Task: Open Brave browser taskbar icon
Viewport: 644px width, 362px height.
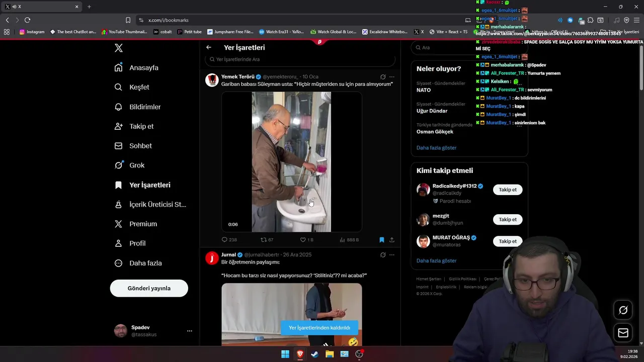Action: pyautogui.click(x=300, y=354)
